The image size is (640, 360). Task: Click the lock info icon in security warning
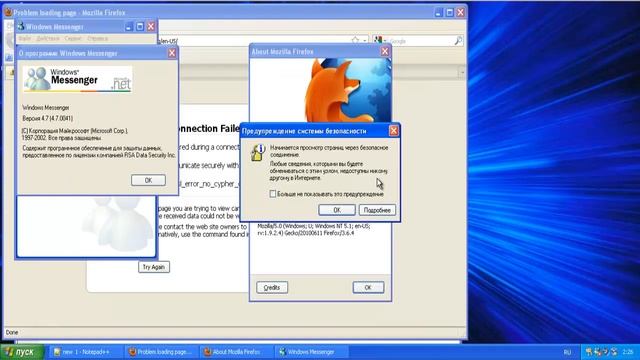258,153
